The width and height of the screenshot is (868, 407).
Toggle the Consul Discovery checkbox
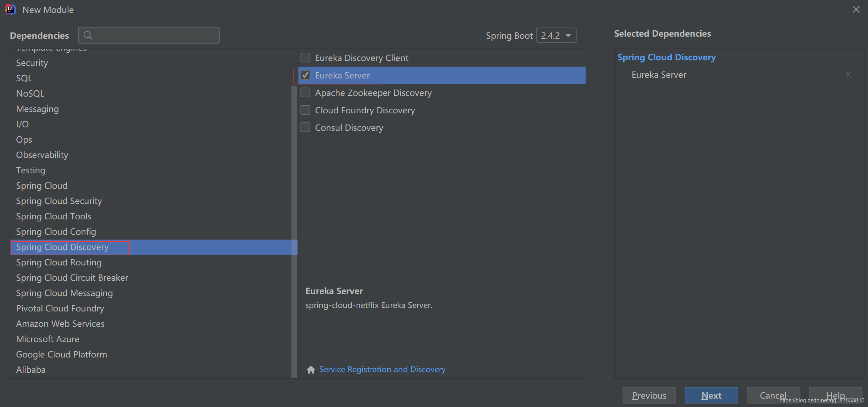tap(305, 128)
